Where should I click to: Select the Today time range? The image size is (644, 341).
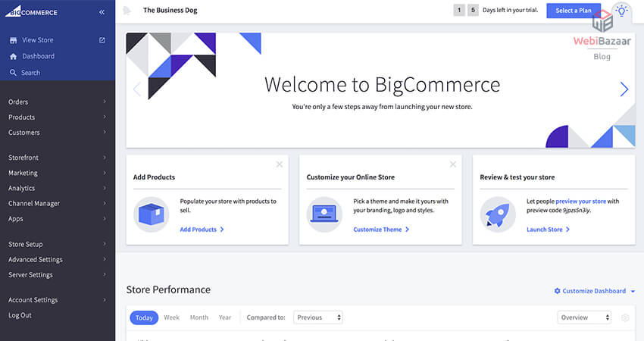coord(144,318)
